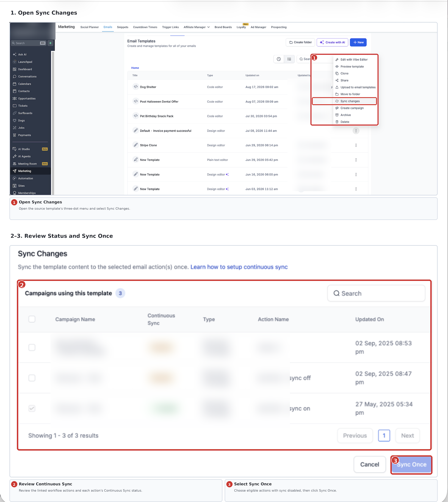Viewport: 448px width, 502px height.
Task: Select page 1 in pagination
Action: tap(384, 436)
